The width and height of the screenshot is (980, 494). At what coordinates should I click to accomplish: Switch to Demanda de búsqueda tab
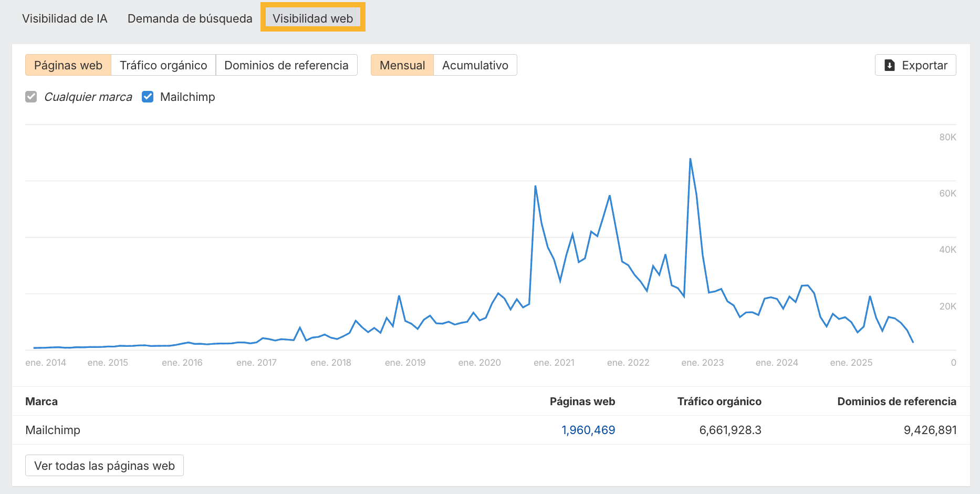[x=190, y=18]
